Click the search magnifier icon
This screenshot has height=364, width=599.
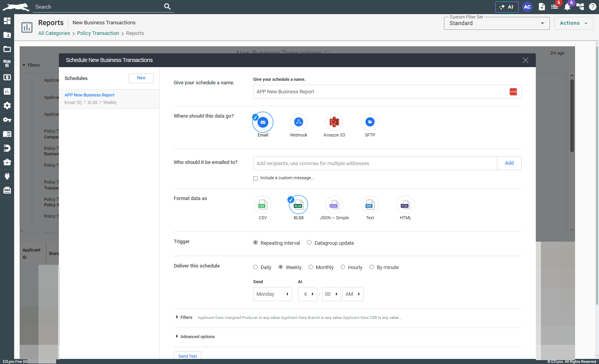click(x=167, y=7)
